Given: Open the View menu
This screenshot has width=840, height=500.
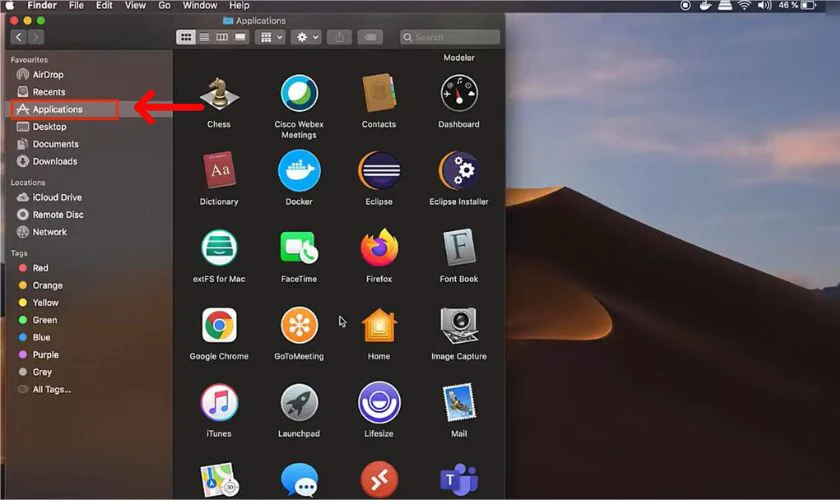Looking at the screenshot, I should [x=135, y=5].
